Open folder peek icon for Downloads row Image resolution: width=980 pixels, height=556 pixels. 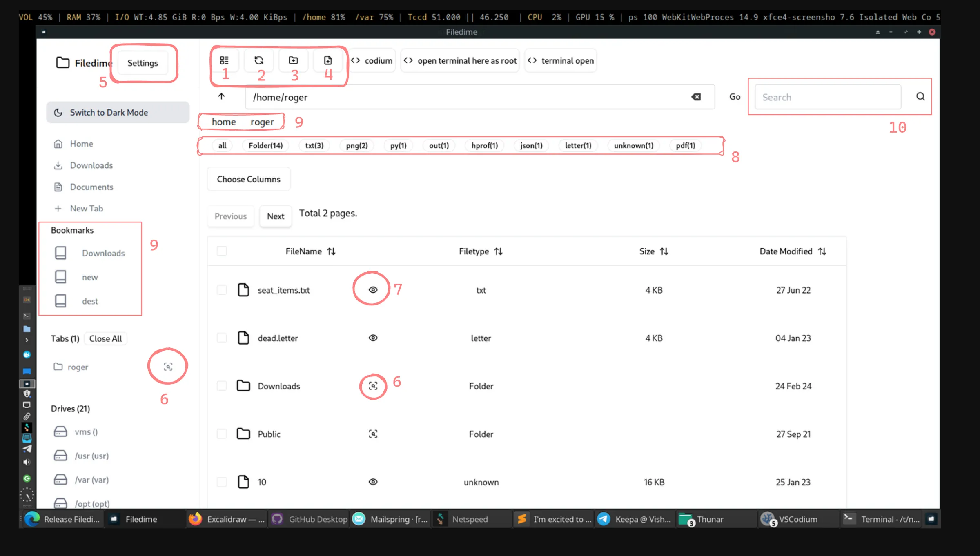click(x=373, y=386)
